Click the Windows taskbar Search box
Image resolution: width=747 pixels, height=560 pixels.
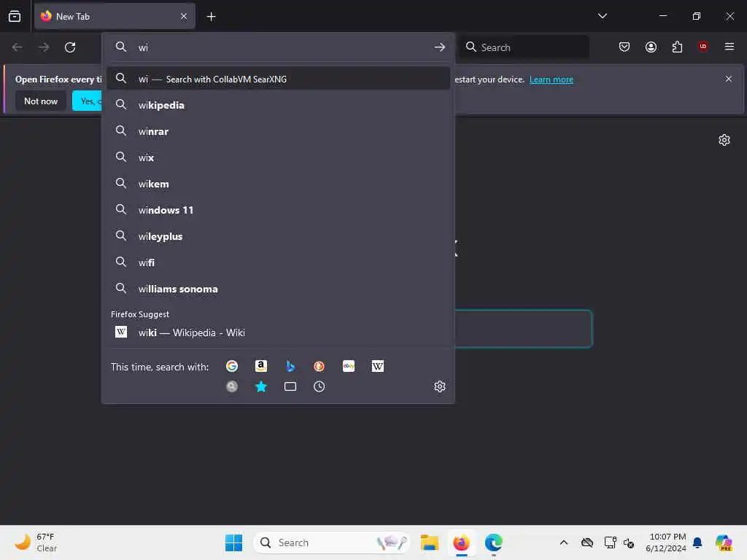(x=332, y=542)
